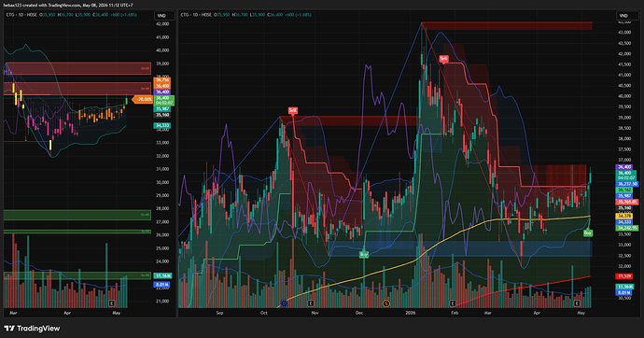Click the red 35,765.01 price label
This screenshot has width=644, height=338.
pyautogui.click(x=627, y=202)
